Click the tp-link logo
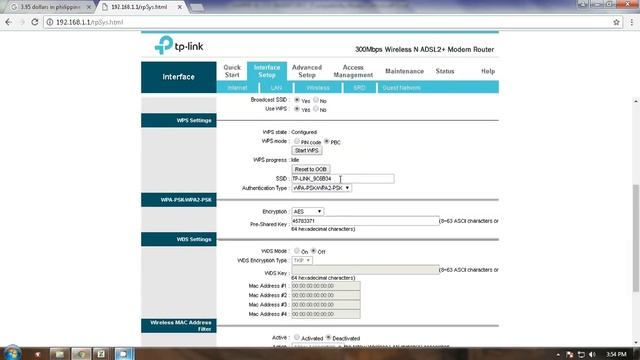 point(179,45)
